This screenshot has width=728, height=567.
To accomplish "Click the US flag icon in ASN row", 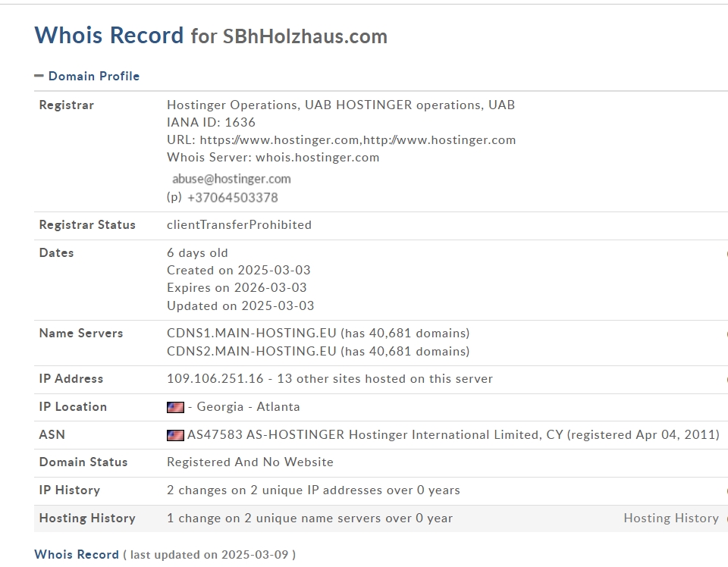I will click(x=175, y=435).
